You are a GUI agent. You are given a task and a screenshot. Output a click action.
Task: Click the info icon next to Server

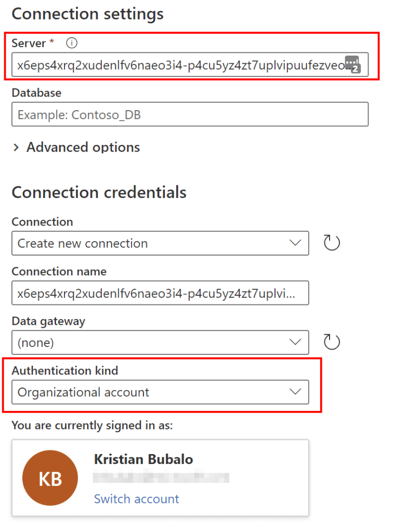click(71, 43)
